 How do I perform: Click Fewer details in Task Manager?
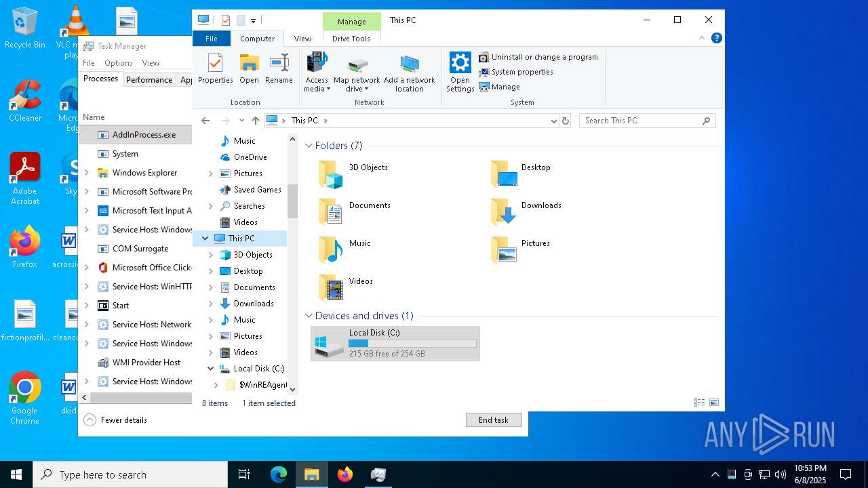coord(115,420)
